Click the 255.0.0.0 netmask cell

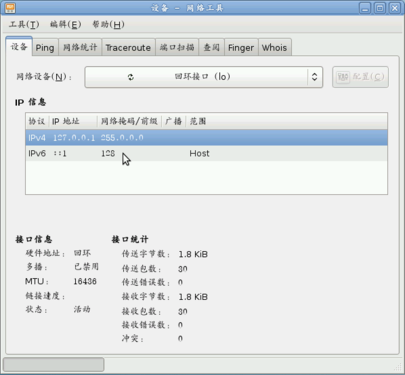[122, 138]
